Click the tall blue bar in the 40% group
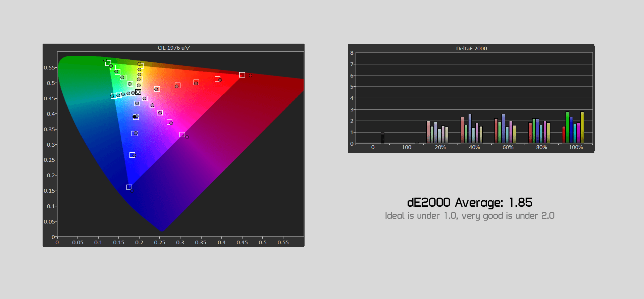The width and height of the screenshot is (644, 299). point(470,129)
